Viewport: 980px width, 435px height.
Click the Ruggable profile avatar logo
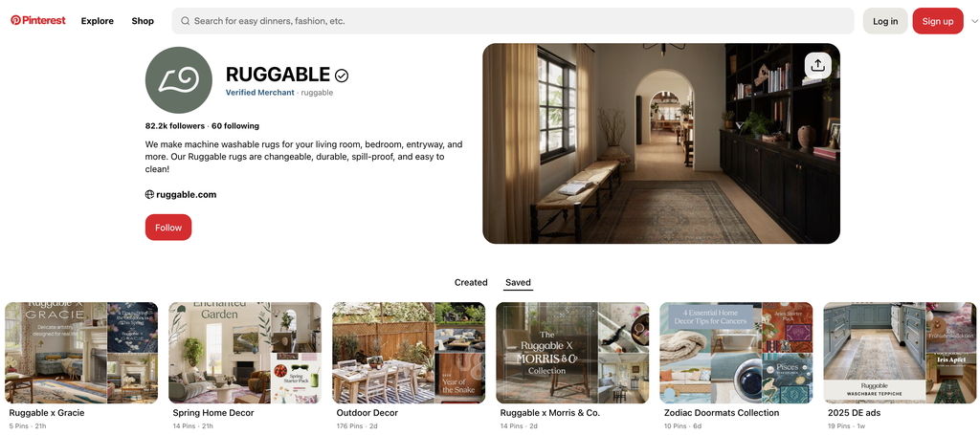coord(179,80)
